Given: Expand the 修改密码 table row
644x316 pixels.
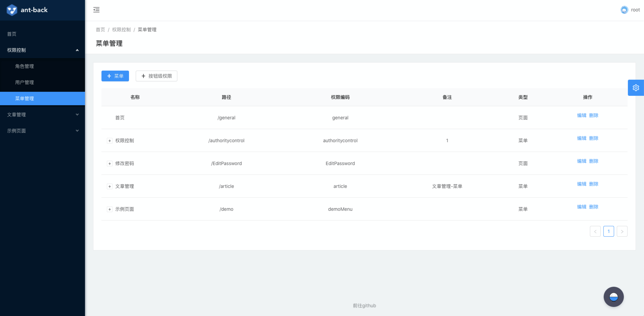Looking at the screenshot, I should pyautogui.click(x=110, y=164).
